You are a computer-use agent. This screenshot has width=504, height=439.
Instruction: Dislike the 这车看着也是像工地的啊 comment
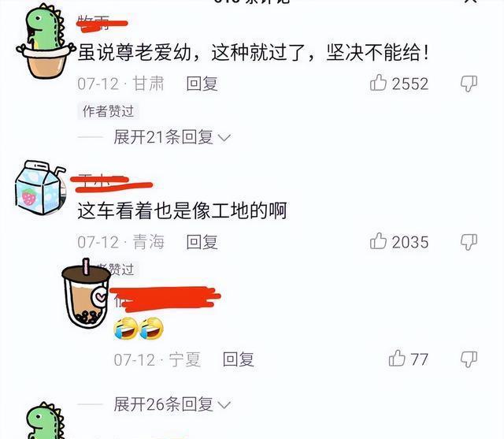[x=469, y=242]
